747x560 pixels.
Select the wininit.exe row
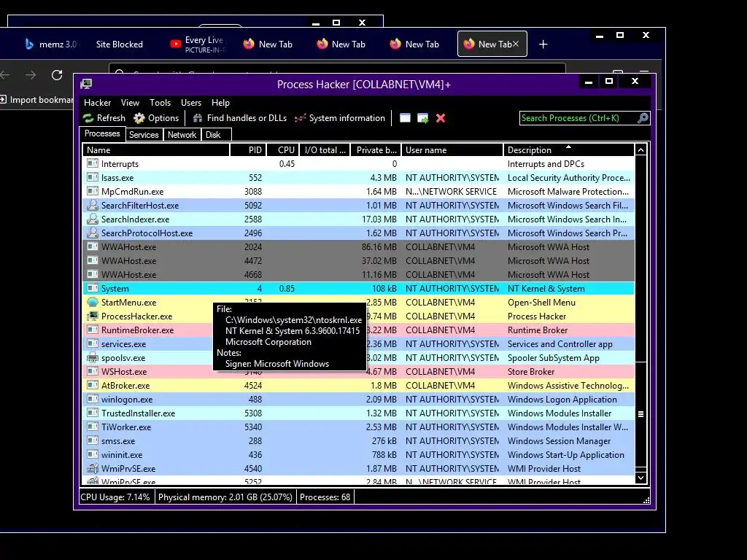click(x=359, y=455)
